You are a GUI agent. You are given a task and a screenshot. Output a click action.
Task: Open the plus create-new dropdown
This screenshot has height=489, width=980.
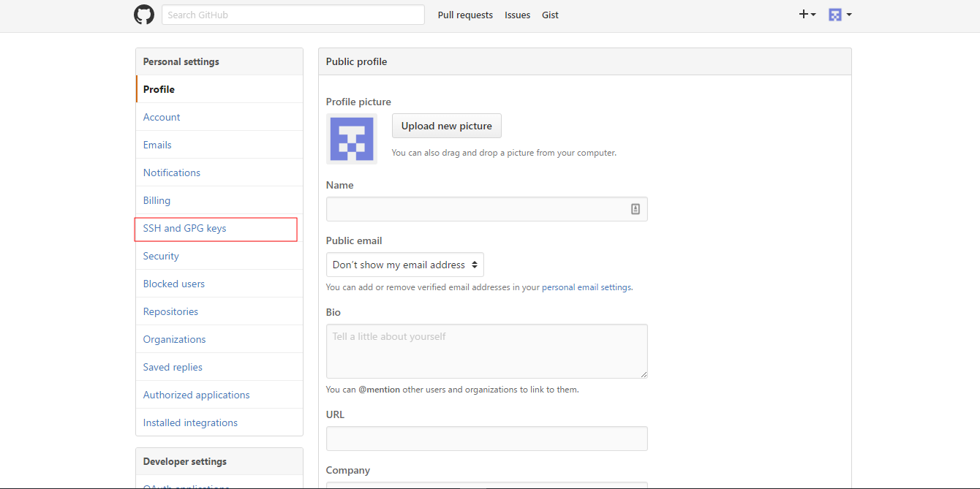click(x=807, y=15)
